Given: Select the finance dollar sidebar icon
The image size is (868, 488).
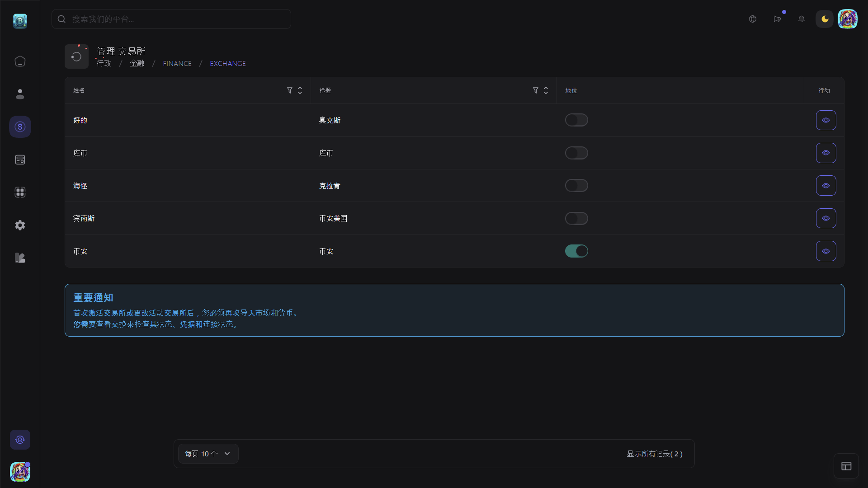Looking at the screenshot, I should pyautogui.click(x=20, y=127).
